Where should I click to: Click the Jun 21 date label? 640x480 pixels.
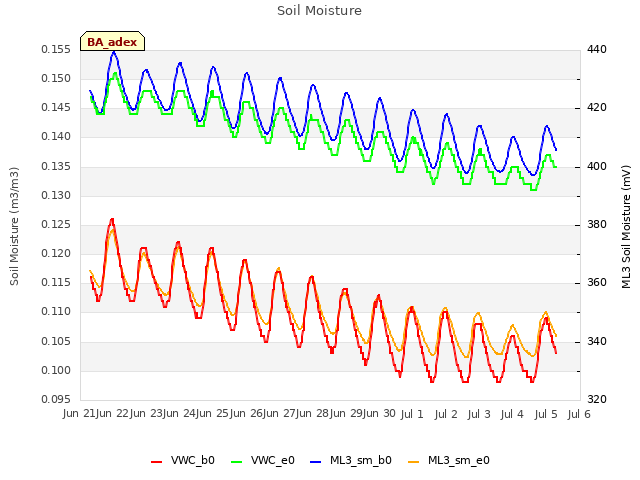(80, 414)
